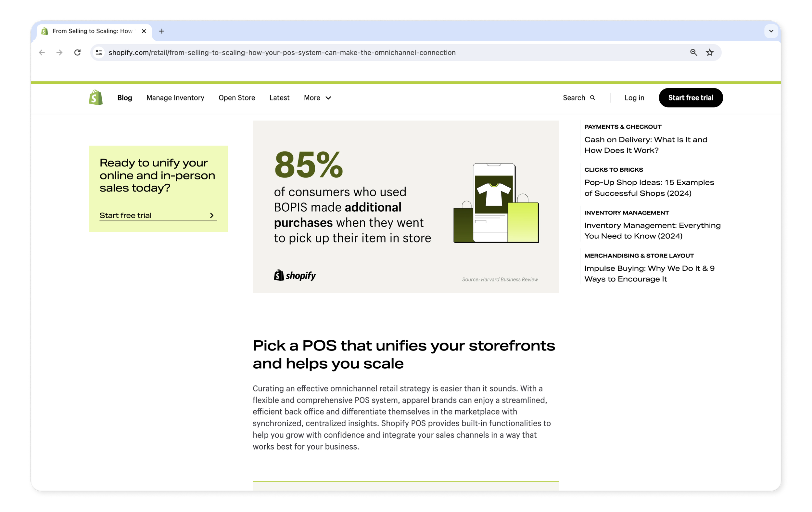
Task: Click the Shopify bag logo in header
Action: pyautogui.click(x=96, y=98)
